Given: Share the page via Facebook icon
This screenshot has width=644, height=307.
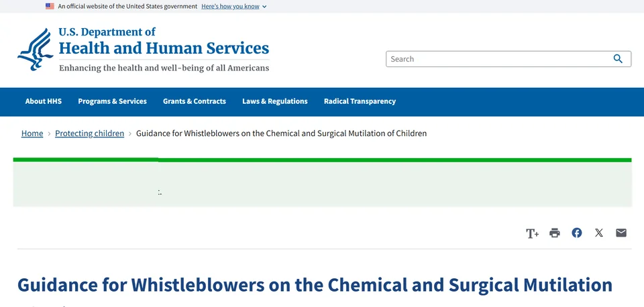Looking at the screenshot, I should (577, 233).
